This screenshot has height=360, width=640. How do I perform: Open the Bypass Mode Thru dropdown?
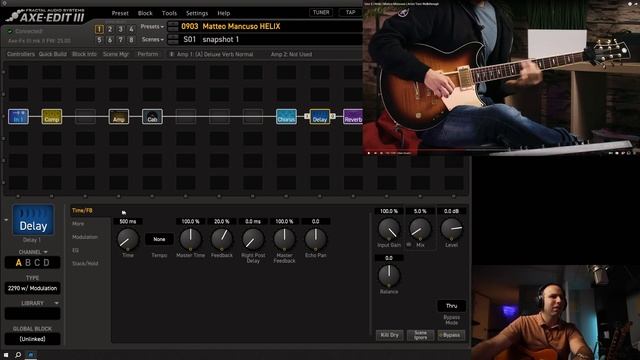[x=451, y=306]
